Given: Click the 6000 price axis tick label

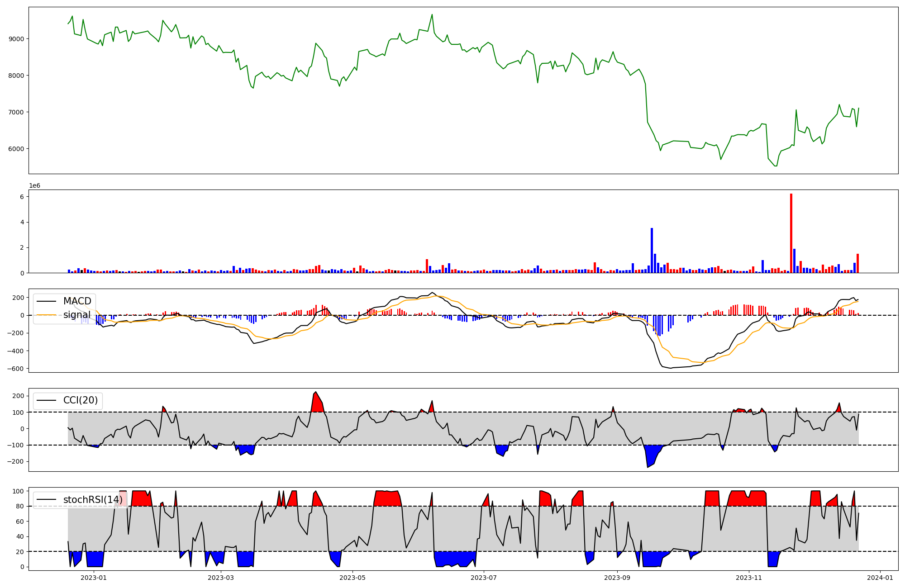Looking at the screenshot, I should click(16, 149).
